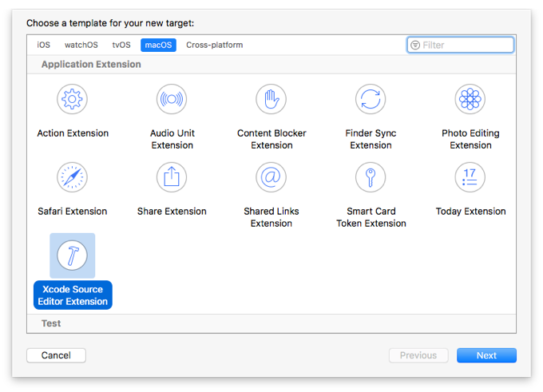
Task: Switch to the iOS tab
Action: [x=44, y=45]
